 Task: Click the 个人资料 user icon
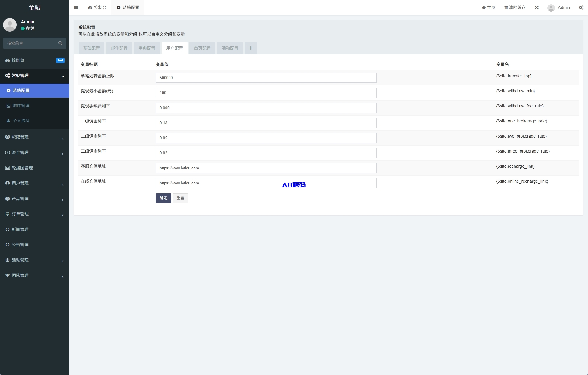pos(8,121)
